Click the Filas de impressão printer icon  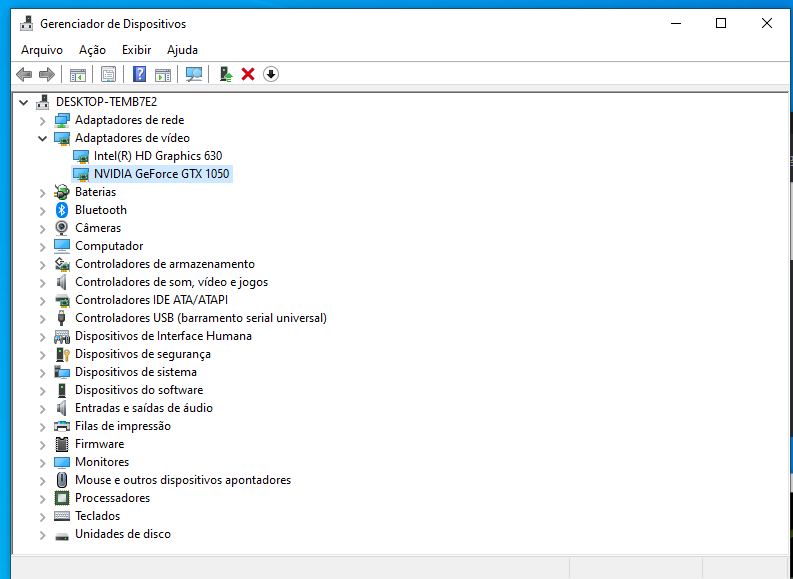(62, 426)
